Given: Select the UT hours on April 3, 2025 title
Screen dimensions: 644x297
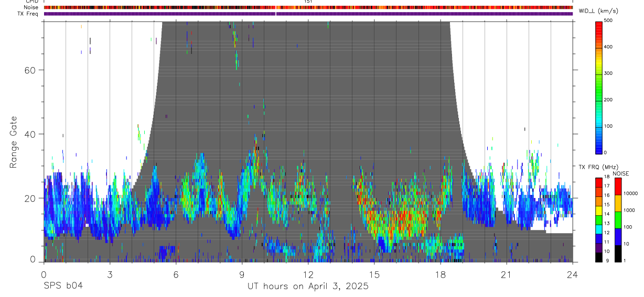Looking at the screenshot, I should click(x=308, y=287).
